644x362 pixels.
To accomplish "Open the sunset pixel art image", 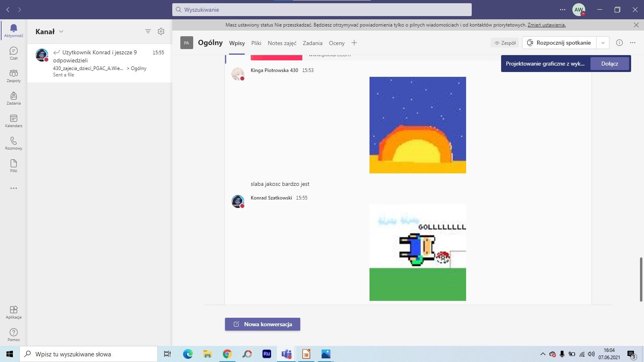I will 418,125.
